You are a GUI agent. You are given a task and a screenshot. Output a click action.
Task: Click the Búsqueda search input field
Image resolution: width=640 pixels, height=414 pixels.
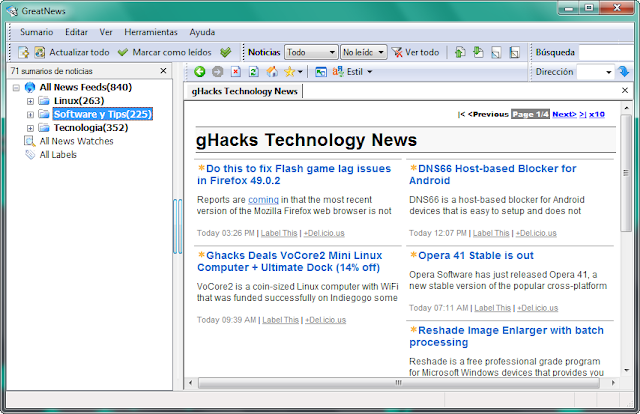tap(606, 52)
